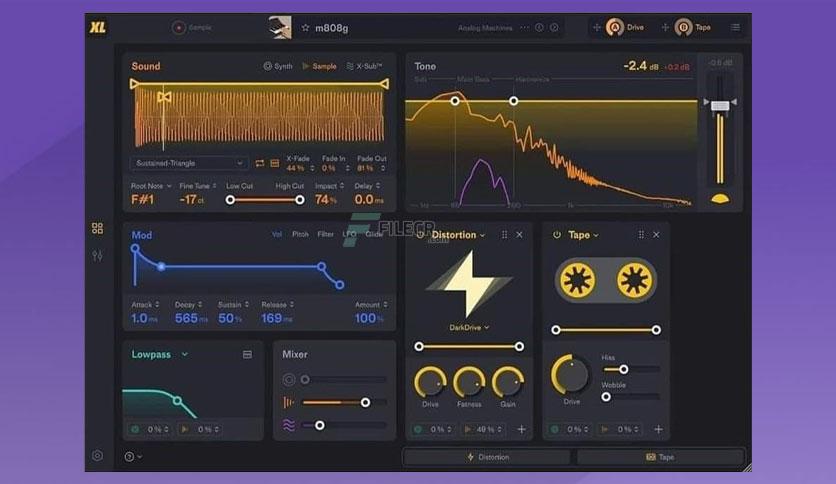Click the left Tone crossover handle
Screen dimensions: 836x484
point(455,101)
